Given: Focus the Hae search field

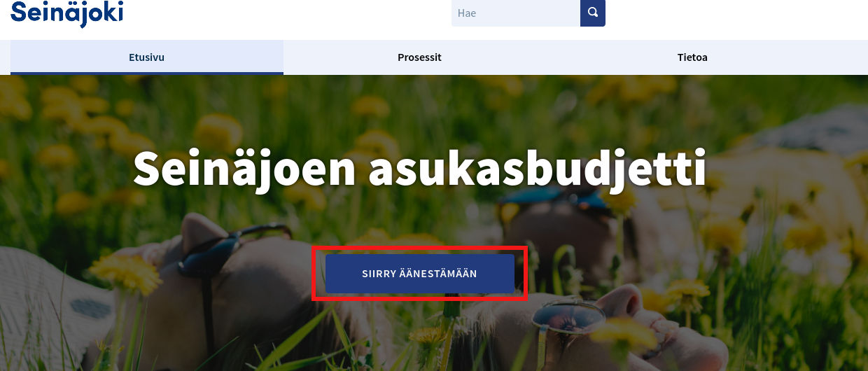Looking at the screenshot, I should [x=516, y=13].
